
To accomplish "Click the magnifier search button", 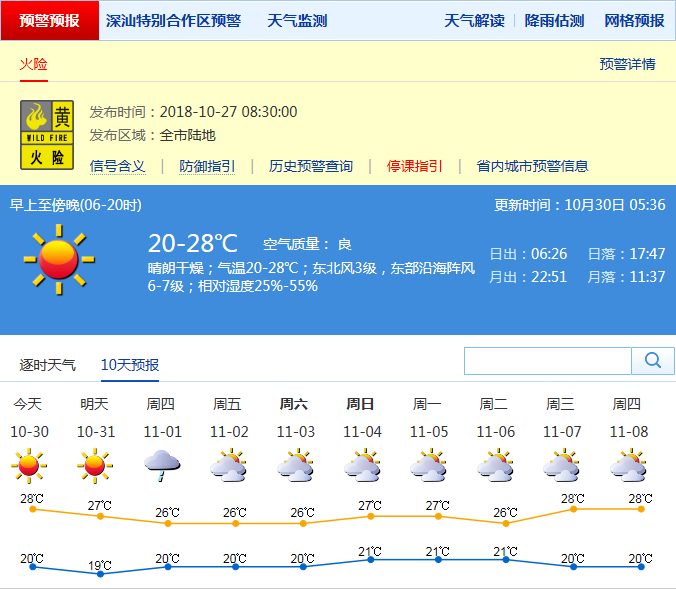I will pyautogui.click(x=653, y=361).
